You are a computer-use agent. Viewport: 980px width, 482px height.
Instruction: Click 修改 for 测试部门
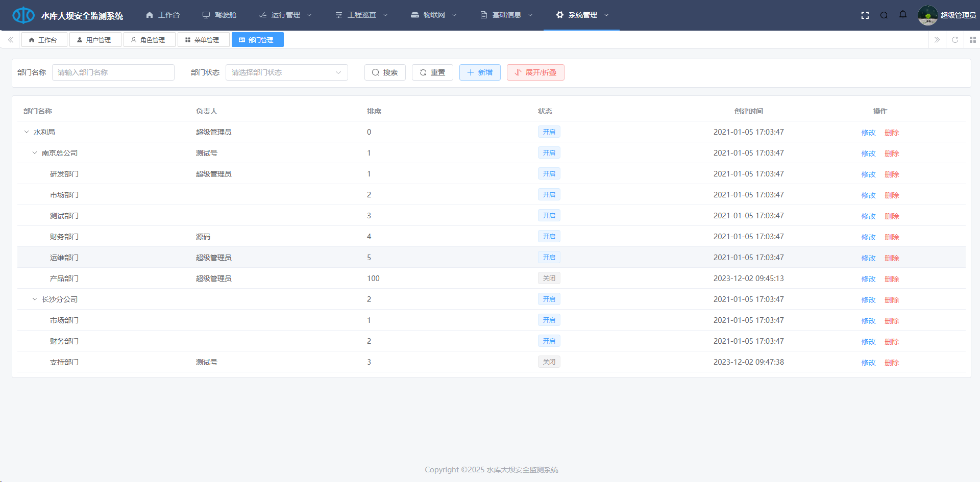868,216
